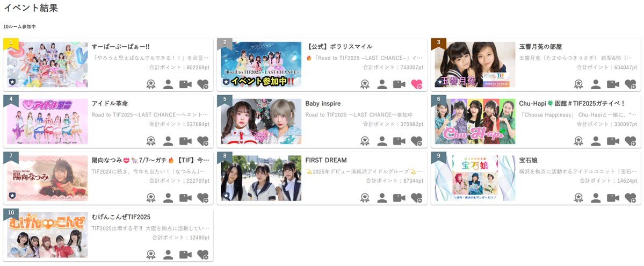This screenshot has height=266, width=644.
Task: Unfollow ポラリスマイル via the pink heart
Action: (x=416, y=84)
